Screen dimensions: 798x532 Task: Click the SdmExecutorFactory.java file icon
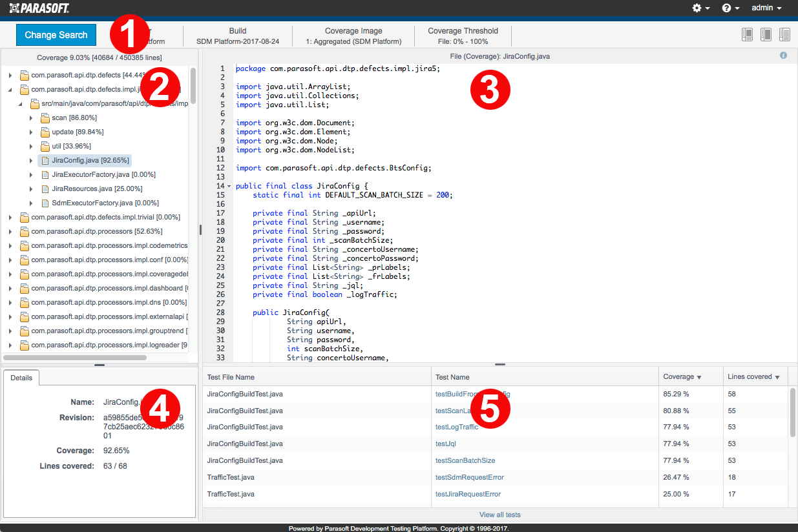point(45,203)
